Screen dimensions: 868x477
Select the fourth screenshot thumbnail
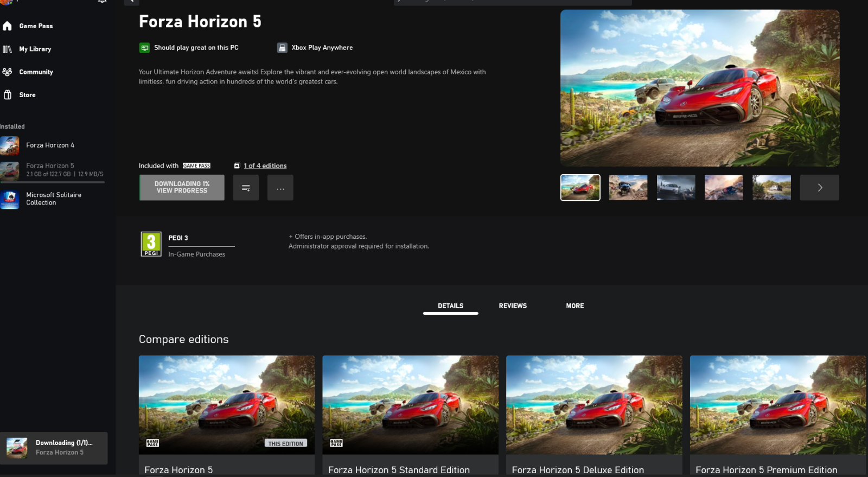click(724, 188)
